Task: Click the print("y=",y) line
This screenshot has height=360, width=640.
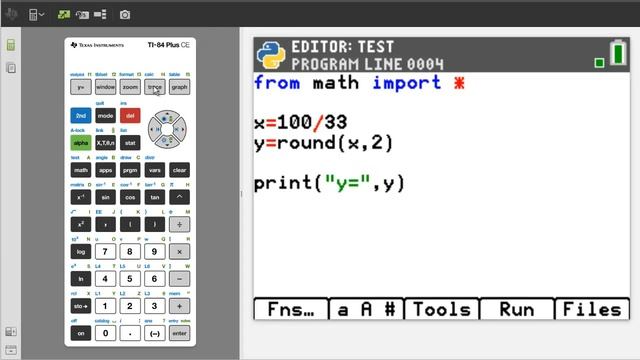Action: tap(329, 183)
